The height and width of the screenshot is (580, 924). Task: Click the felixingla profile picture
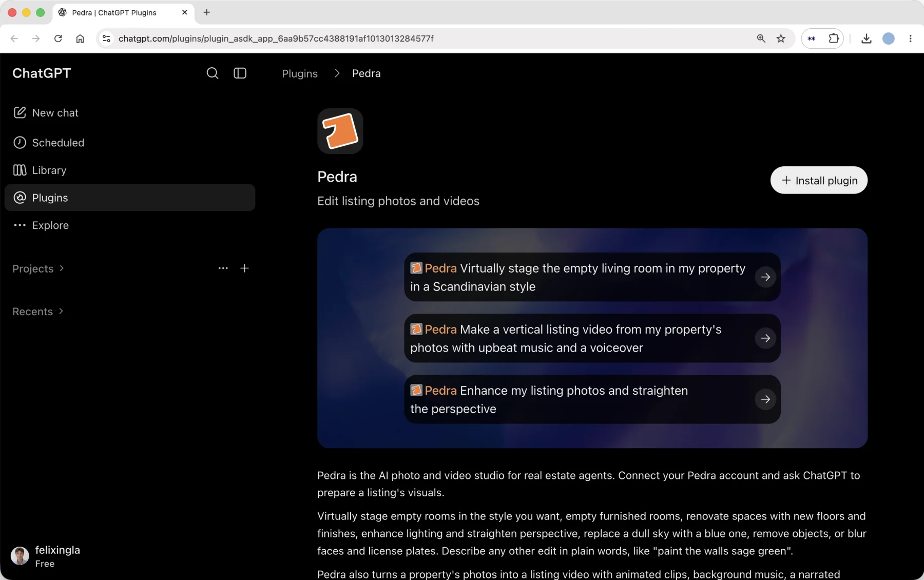[20, 556]
